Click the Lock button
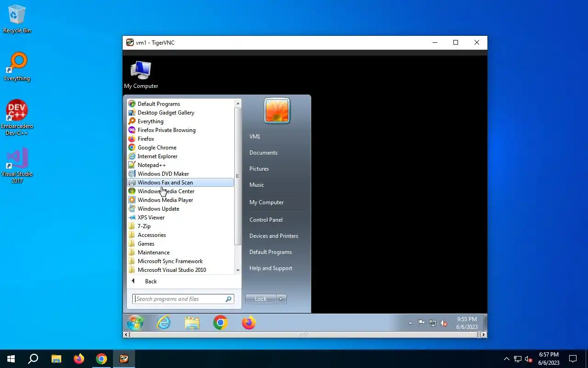Screen dimensions: 588x368 click(260, 299)
